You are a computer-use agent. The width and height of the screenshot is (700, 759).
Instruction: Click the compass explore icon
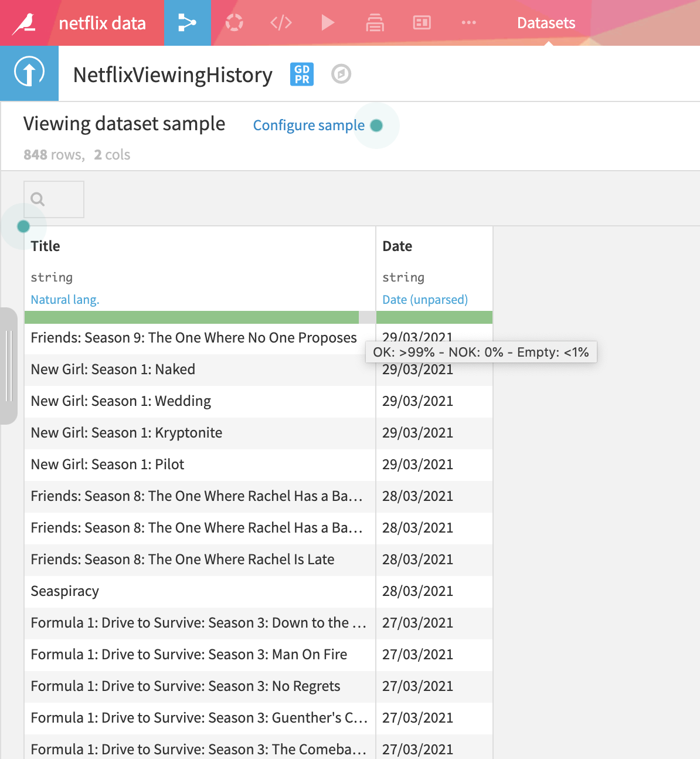pyautogui.click(x=341, y=74)
